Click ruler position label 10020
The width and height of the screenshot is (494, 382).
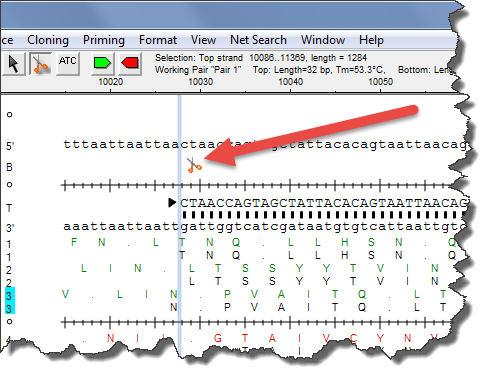click(111, 82)
